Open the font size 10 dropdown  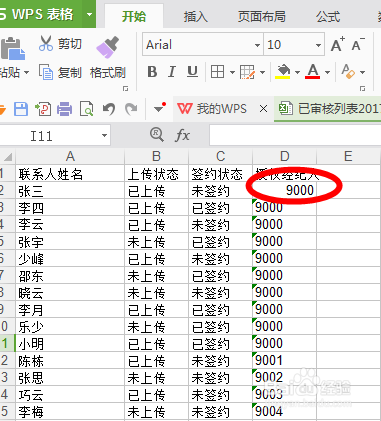318,45
